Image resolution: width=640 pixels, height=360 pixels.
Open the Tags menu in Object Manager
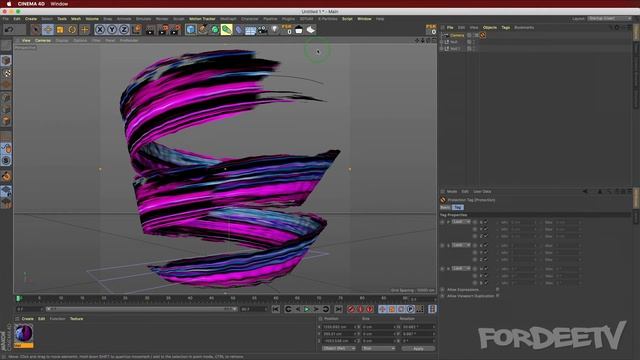[506, 27]
